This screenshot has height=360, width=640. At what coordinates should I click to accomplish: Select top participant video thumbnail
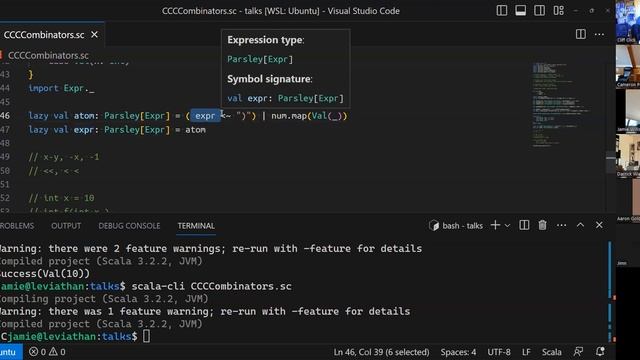point(628,21)
